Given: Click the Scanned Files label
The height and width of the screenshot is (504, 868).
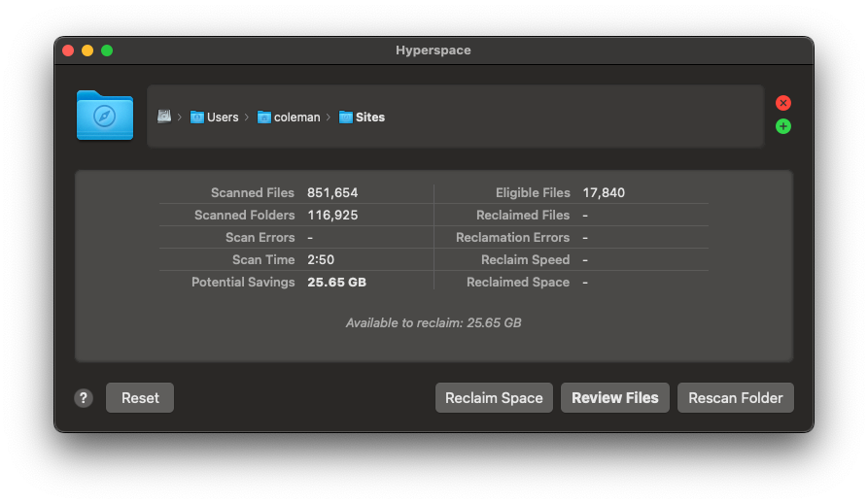Looking at the screenshot, I should click(x=253, y=192).
